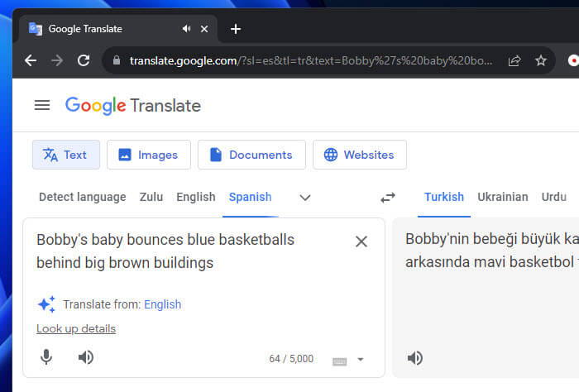Select Ukrainian as target language
The image size is (579, 392).
[503, 197]
